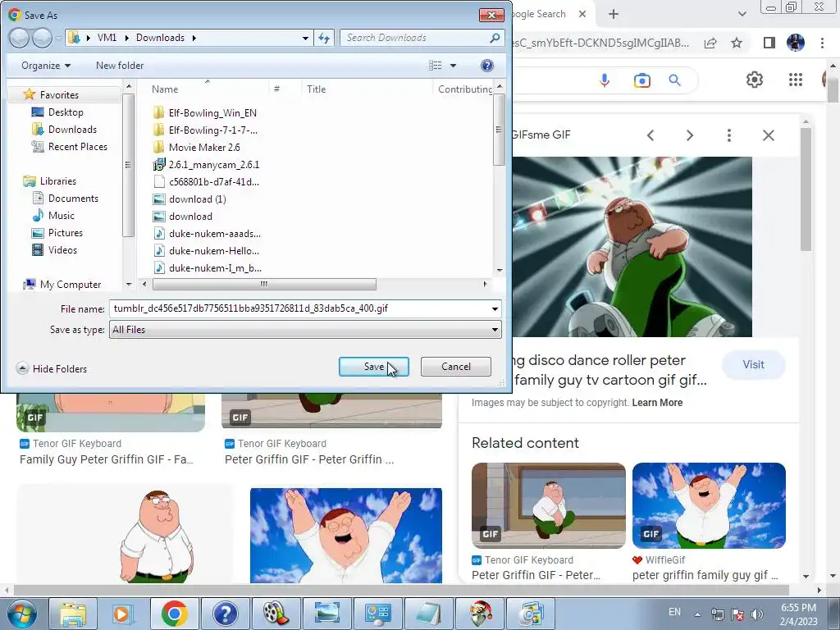Open the Google apps grid
The width and height of the screenshot is (840, 630).
(796, 80)
